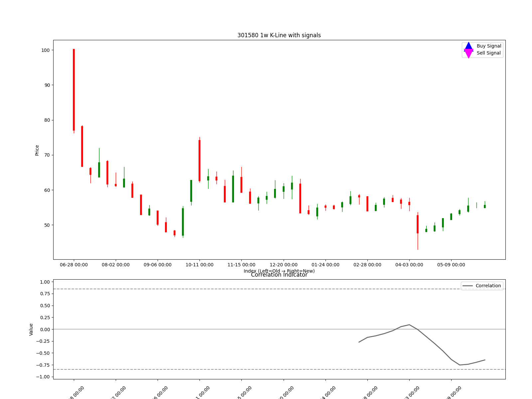Click the Price y-axis label
Screen dimensions: 532x399
(x=37, y=150)
